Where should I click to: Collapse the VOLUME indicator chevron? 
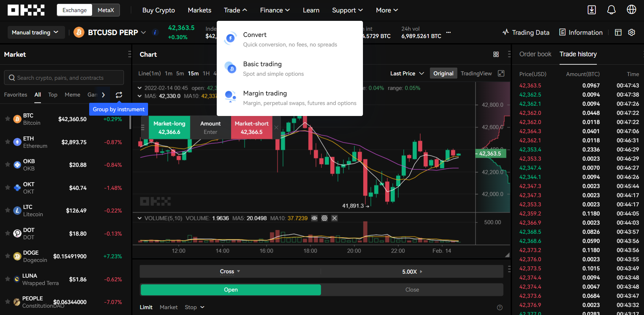pos(140,218)
